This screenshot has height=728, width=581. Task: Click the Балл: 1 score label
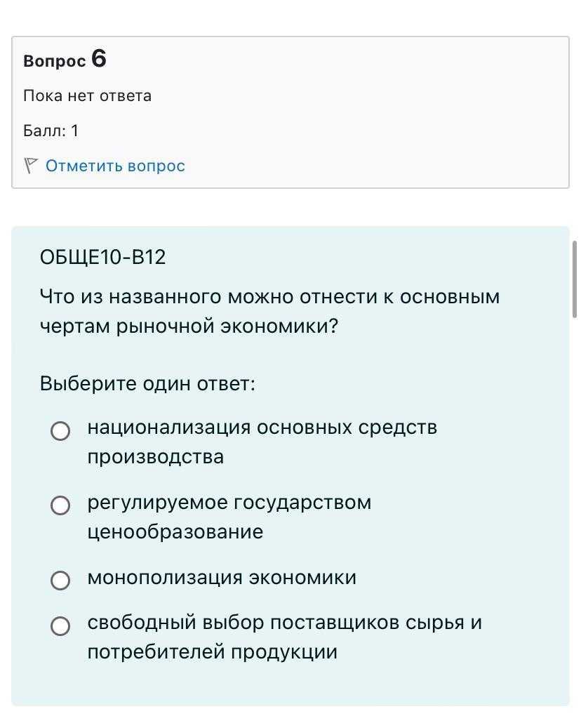(51, 131)
